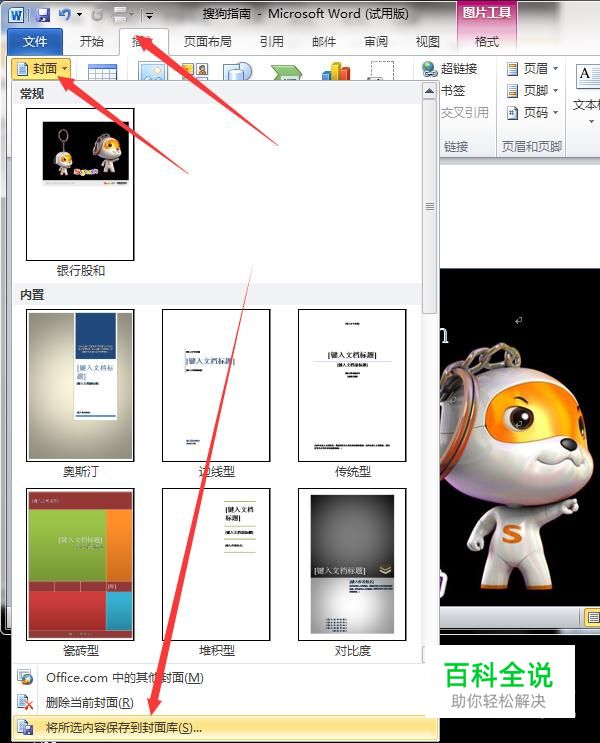Click the 内置 category header
Viewport: 600px width, 743px height.
32,295
